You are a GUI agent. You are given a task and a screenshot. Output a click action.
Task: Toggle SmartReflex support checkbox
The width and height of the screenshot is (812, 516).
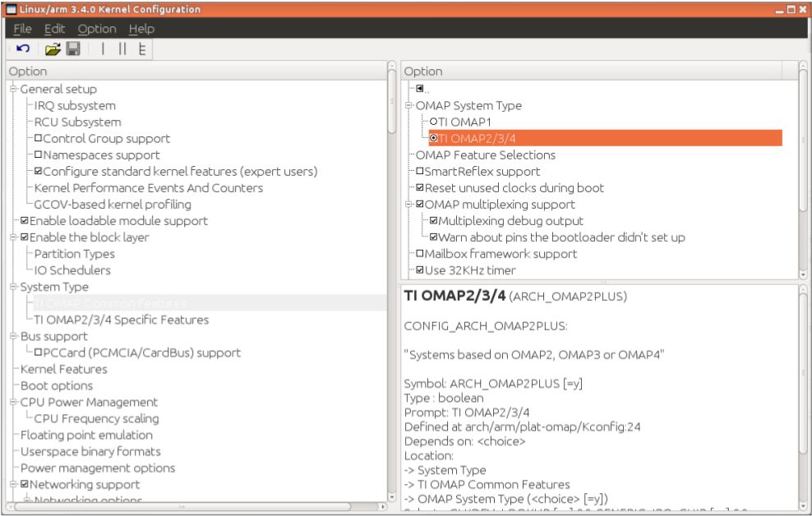click(420, 172)
